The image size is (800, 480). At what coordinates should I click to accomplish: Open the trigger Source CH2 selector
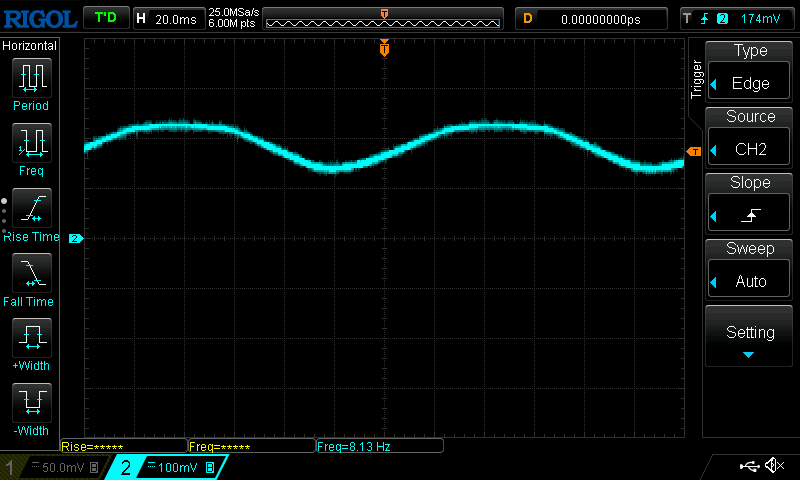pyautogui.click(x=750, y=138)
